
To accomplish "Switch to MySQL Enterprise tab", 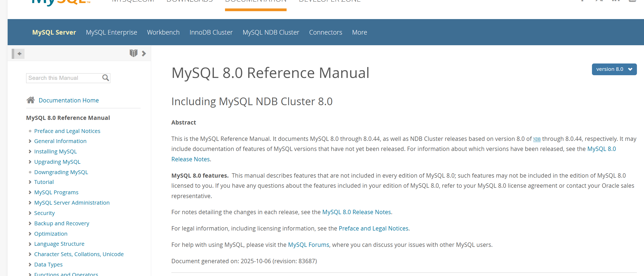I will [x=111, y=32].
